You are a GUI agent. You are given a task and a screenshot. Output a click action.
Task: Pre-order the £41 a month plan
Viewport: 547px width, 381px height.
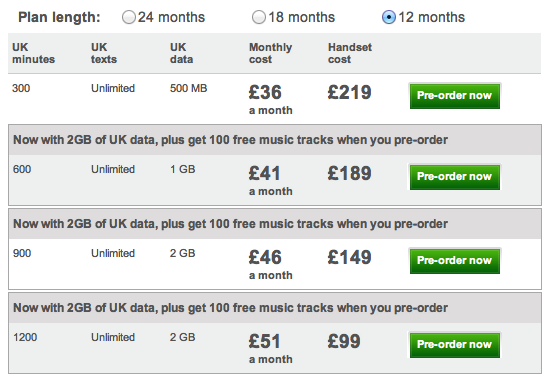455,177
